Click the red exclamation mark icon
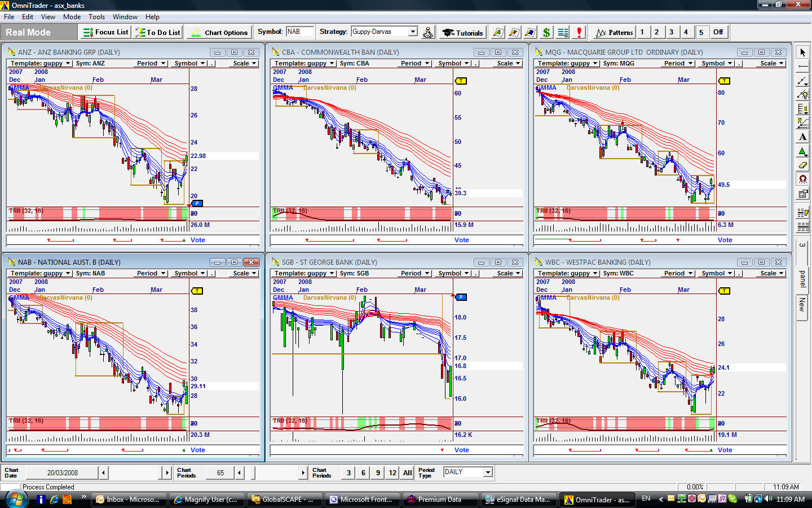 pyautogui.click(x=579, y=32)
